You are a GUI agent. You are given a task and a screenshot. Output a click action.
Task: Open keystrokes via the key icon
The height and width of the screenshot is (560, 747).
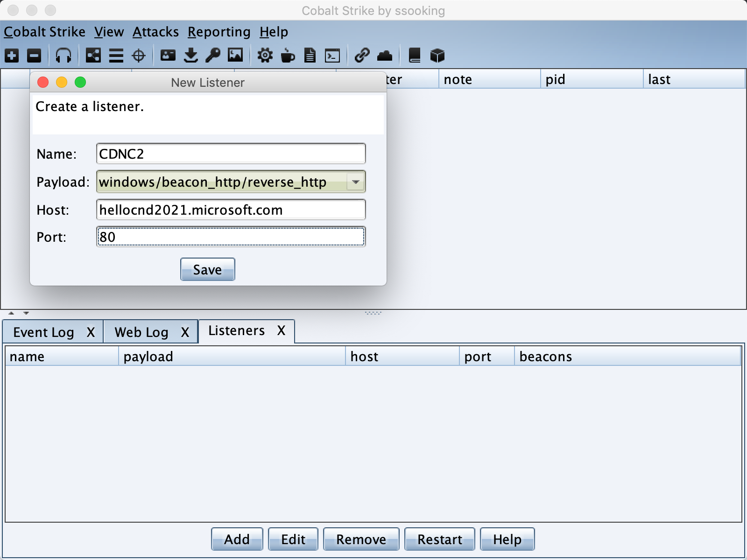click(x=213, y=56)
